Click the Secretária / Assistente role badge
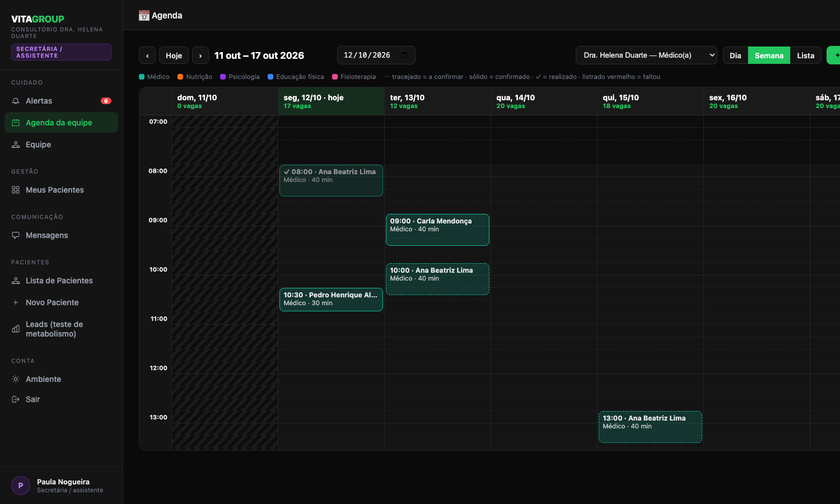 61,52
